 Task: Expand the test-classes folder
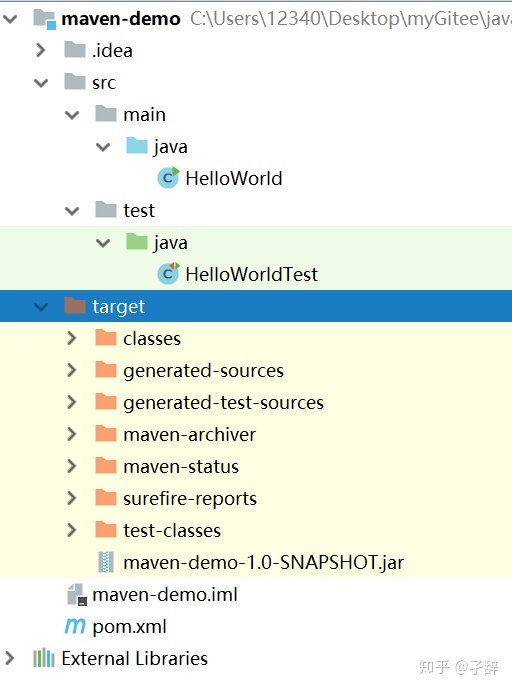(72, 530)
